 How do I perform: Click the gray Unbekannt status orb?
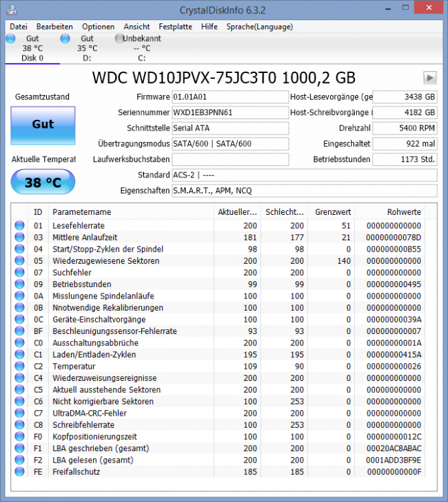[120, 39]
